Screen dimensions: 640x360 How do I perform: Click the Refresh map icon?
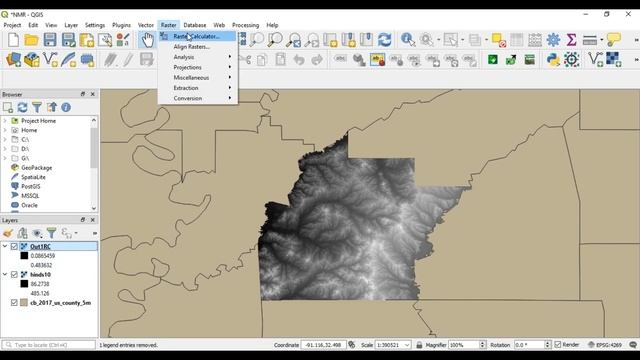click(x=384, y=40)
